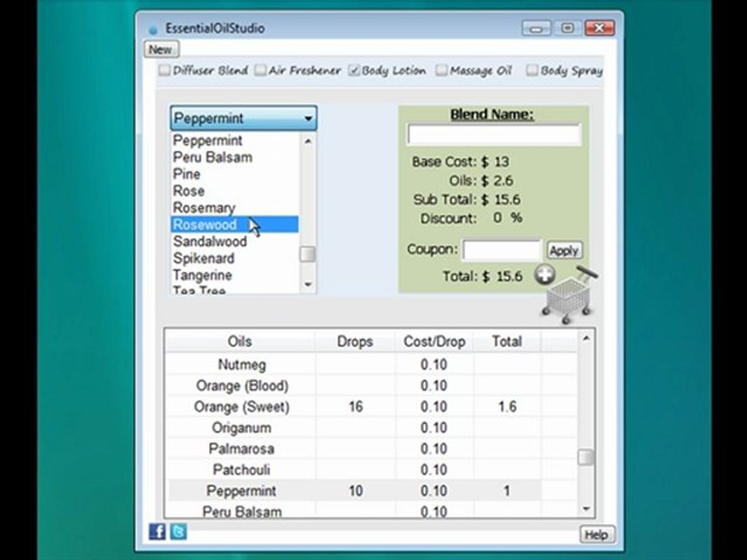747x560 pixels.
Task: Click the dropdown list scrollbar thumb
Action: pos(308,254)
